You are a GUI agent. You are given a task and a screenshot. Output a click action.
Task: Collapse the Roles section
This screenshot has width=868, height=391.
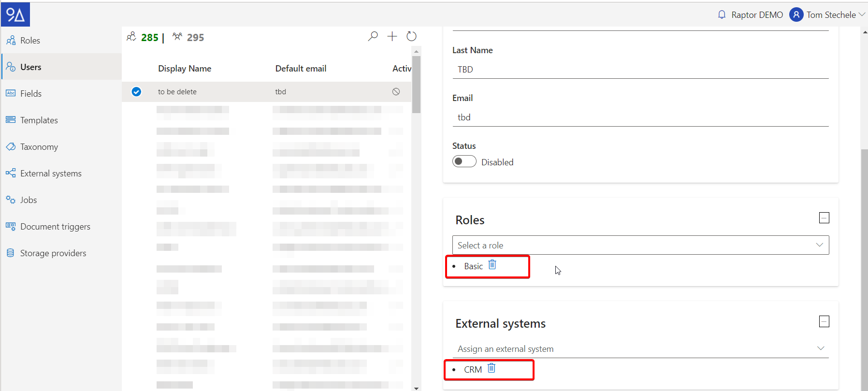coord(824,218)
